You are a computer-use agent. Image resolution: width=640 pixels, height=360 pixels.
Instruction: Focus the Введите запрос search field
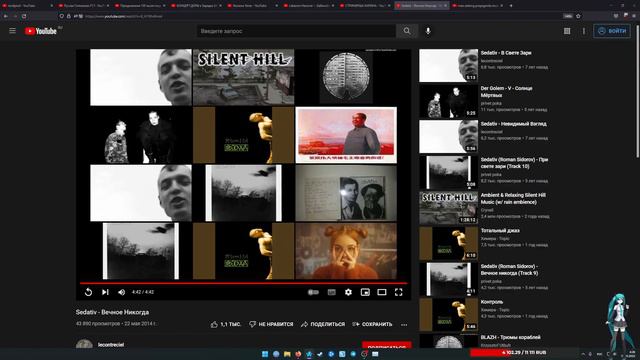(296, 31)
